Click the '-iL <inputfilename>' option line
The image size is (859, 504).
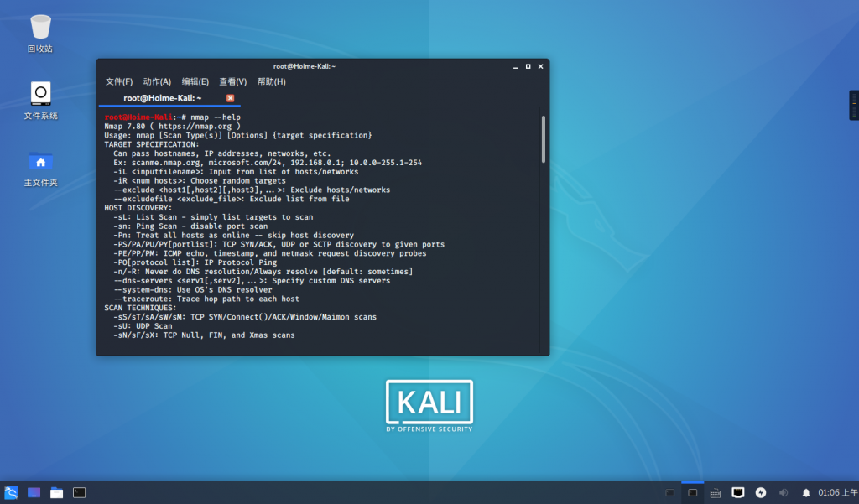click(x=236, y=171)
